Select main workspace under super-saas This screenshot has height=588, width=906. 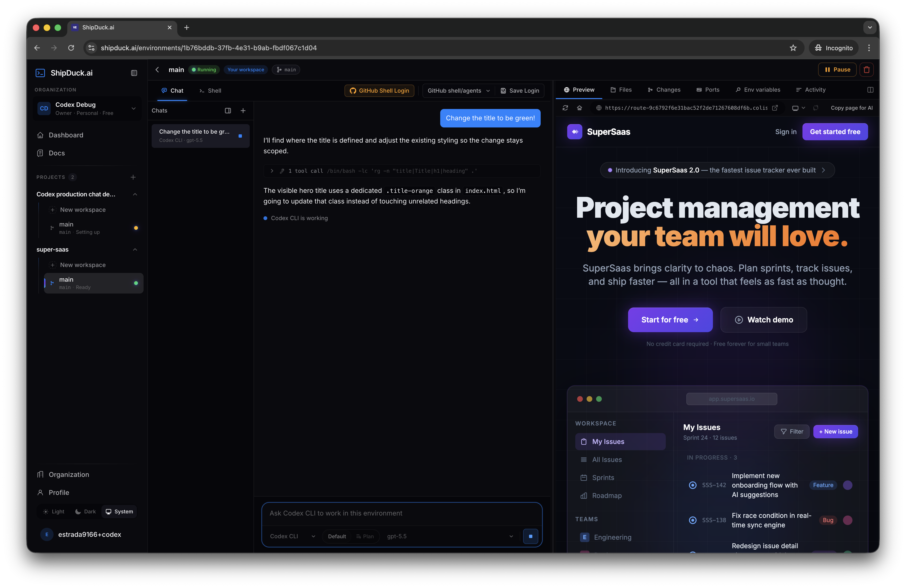[x=94, y=283]
